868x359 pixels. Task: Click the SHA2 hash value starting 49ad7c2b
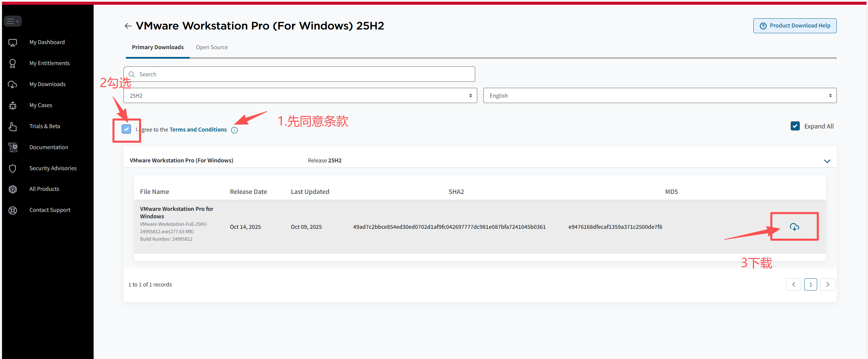pyautogui.click(x=449, y=227)
